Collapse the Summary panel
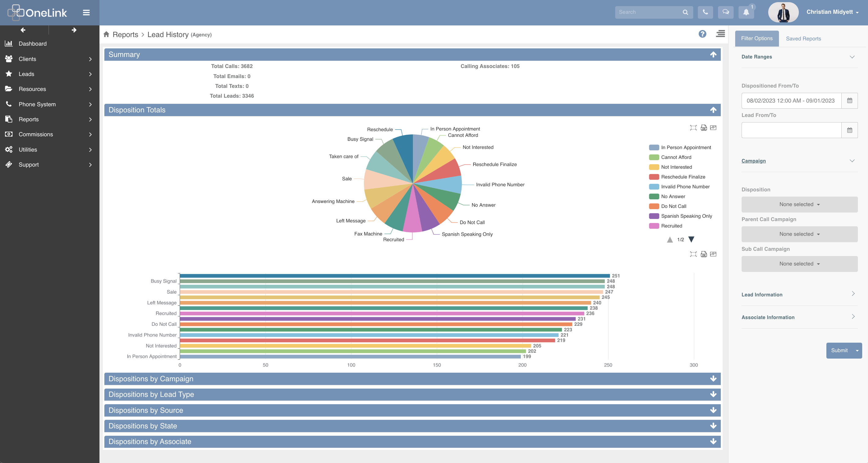 [x=713, y=54]
